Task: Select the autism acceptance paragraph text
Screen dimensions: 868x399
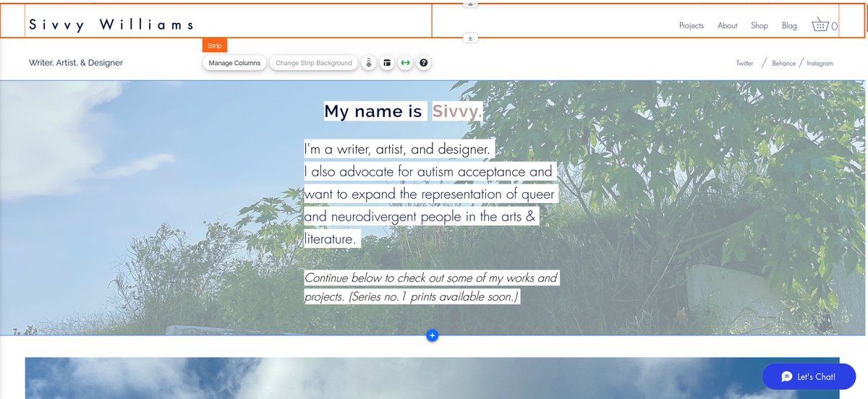Action: tap(431, 194)
